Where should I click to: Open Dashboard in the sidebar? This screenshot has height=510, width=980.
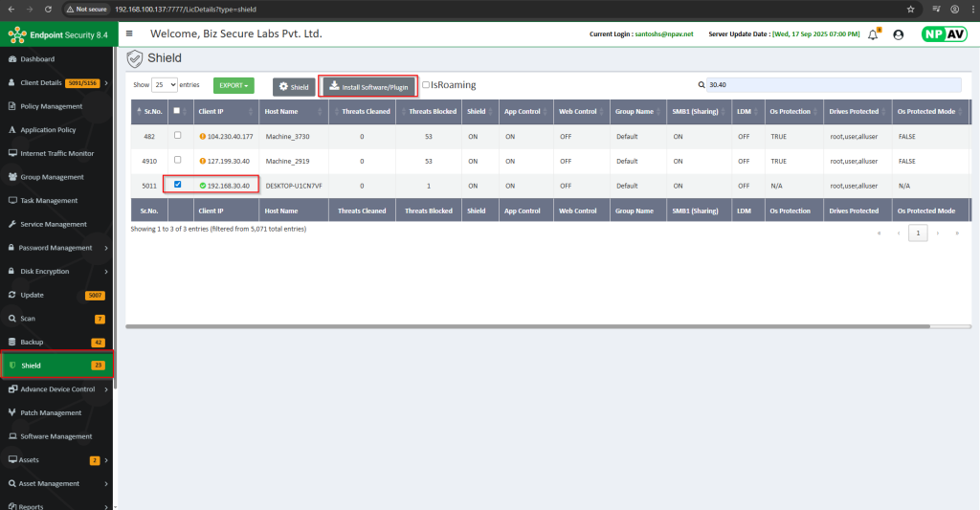point(38,59)
